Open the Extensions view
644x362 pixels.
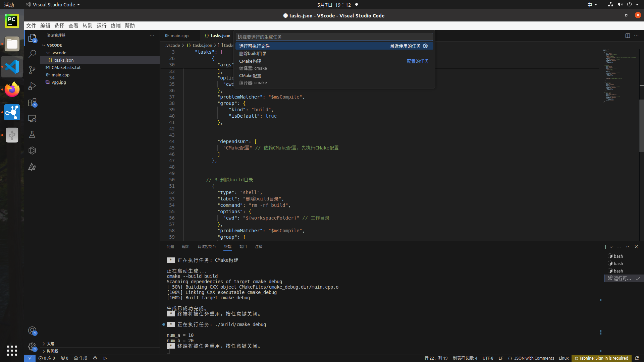point(32,102)
